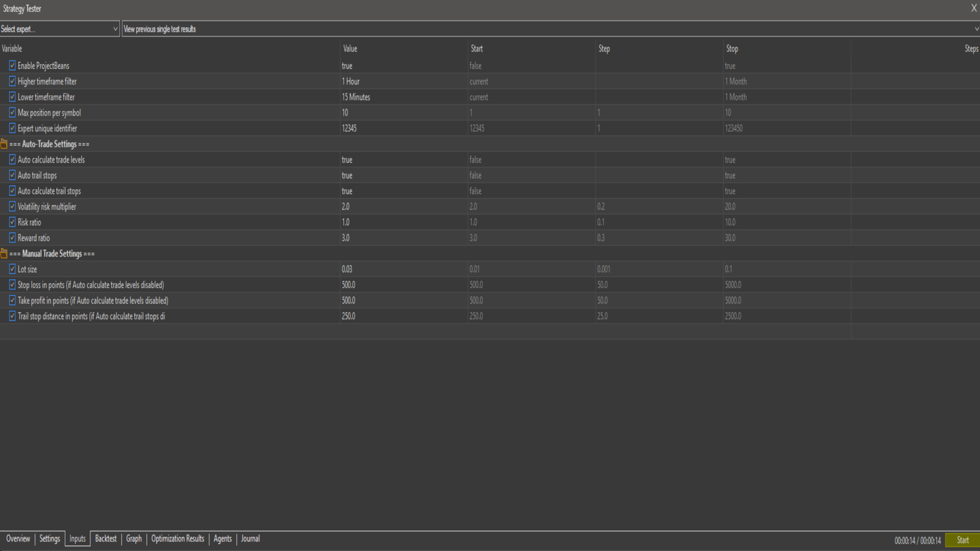Click the Manual Trade Settings folder icon

tap(4, 254)
